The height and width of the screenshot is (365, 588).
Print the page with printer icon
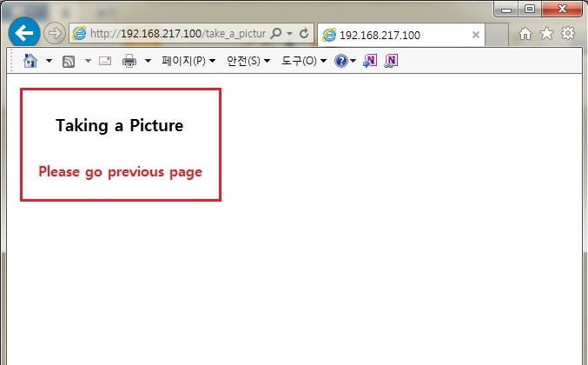point(129,61)
